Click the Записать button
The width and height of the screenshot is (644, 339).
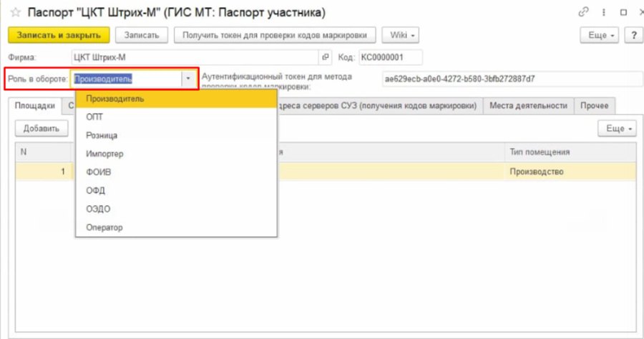click(142, 35)
